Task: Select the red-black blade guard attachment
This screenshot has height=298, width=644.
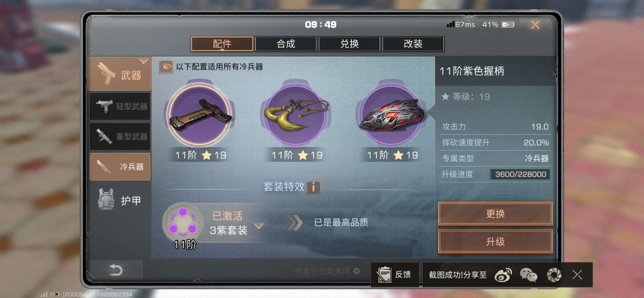Action: (x=392, y=115)
